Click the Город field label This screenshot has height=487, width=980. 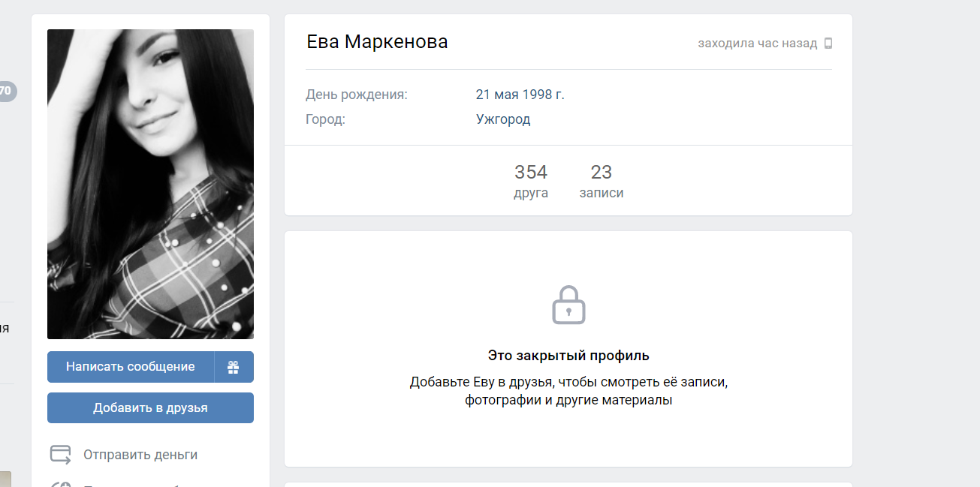pos(325,119)
